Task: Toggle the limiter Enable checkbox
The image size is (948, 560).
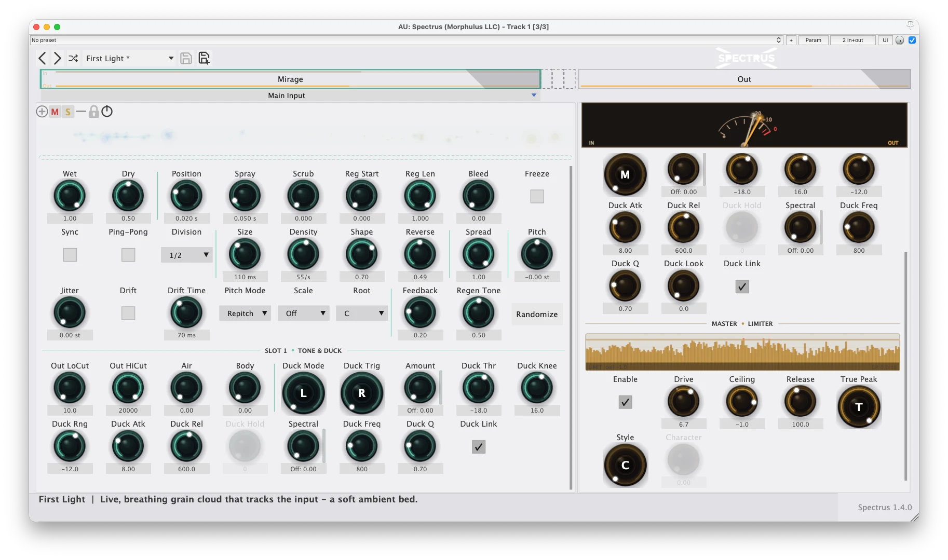Action: coord(625,402)
